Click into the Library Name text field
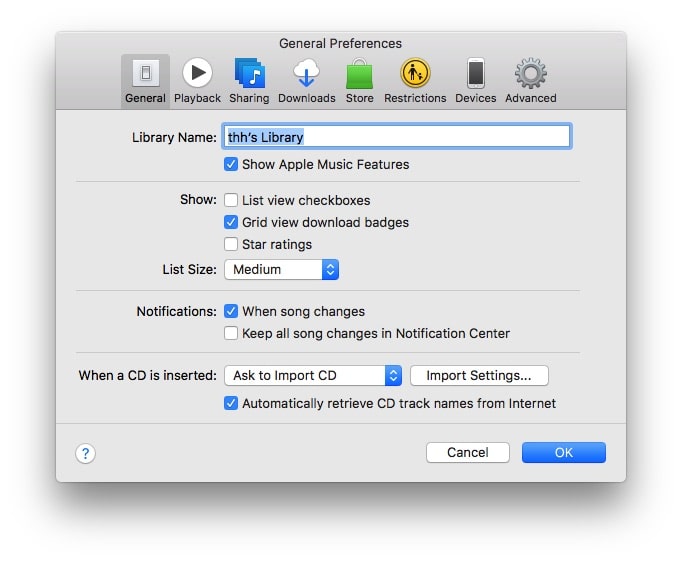This screenshot has height=562, width=682. point(396,136)
